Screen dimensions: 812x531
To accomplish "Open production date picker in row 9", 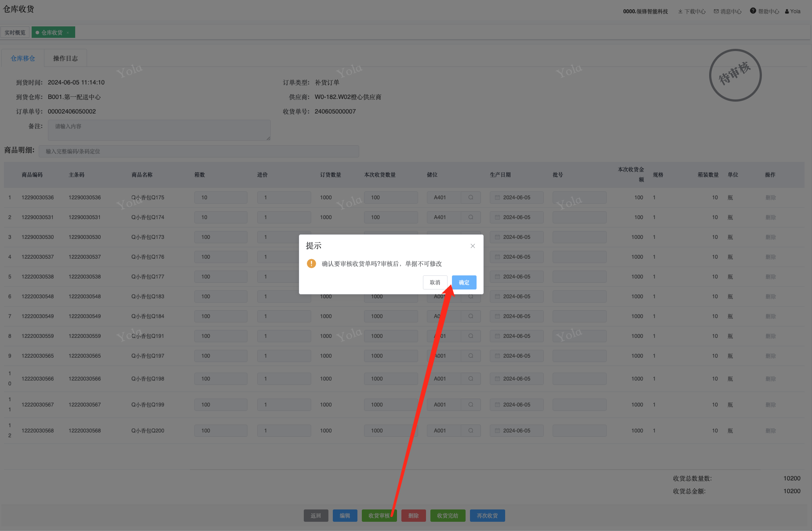I will coord(498,356).
